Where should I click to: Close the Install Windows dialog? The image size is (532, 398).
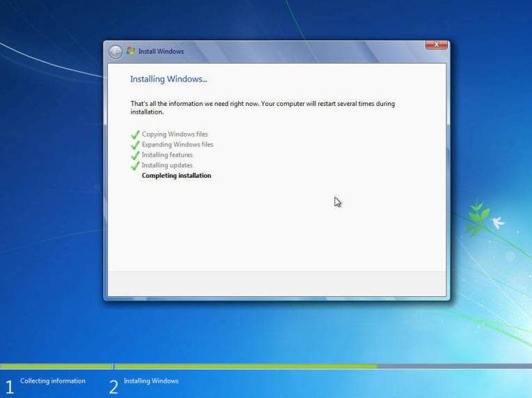click(437, 45)
